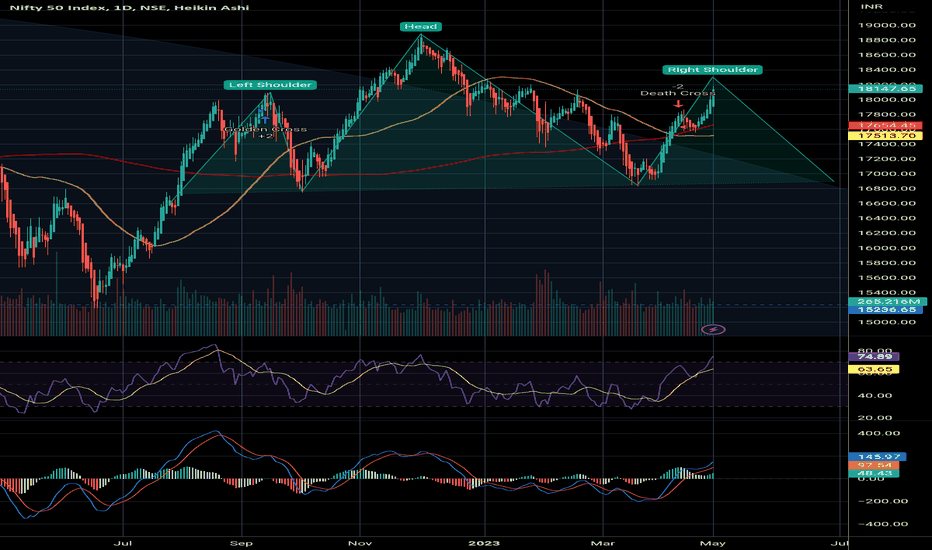932x550 pixels.
Task: Click the chart title 'Nifty 50 Index, 1D, NSE, Heikin Ashi'
Action: (130, 7)
